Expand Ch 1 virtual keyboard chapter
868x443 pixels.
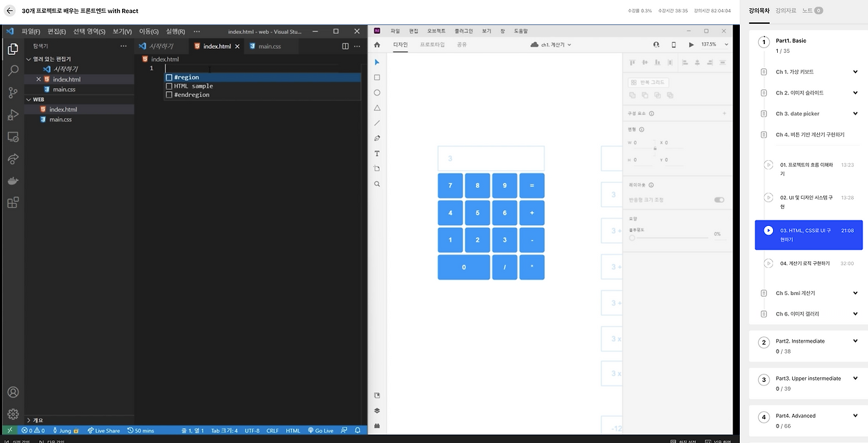pos(854,72)
